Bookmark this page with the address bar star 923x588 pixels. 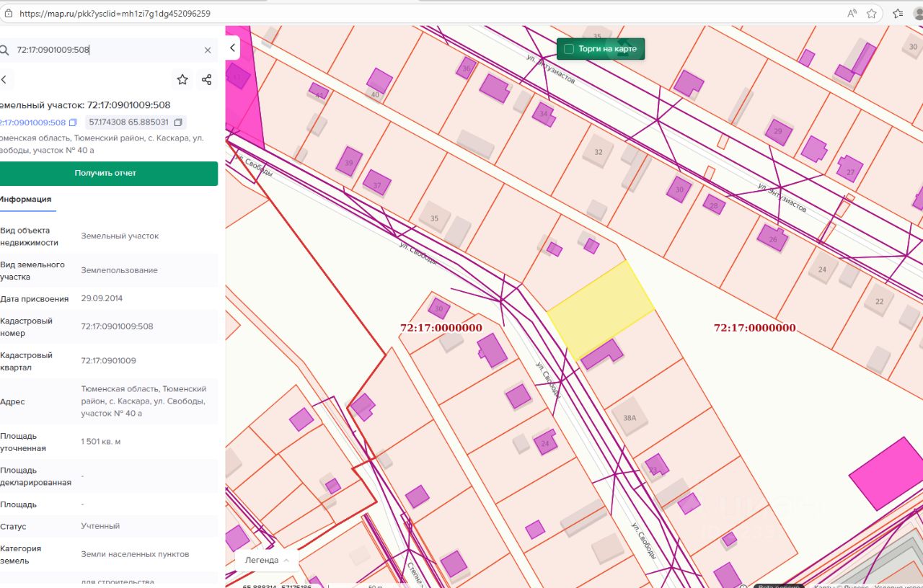point(872,13)
